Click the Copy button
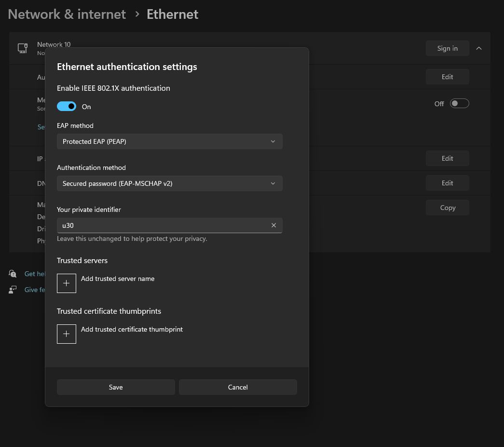This screenshot has height=447, width=504. coord(447,208)
